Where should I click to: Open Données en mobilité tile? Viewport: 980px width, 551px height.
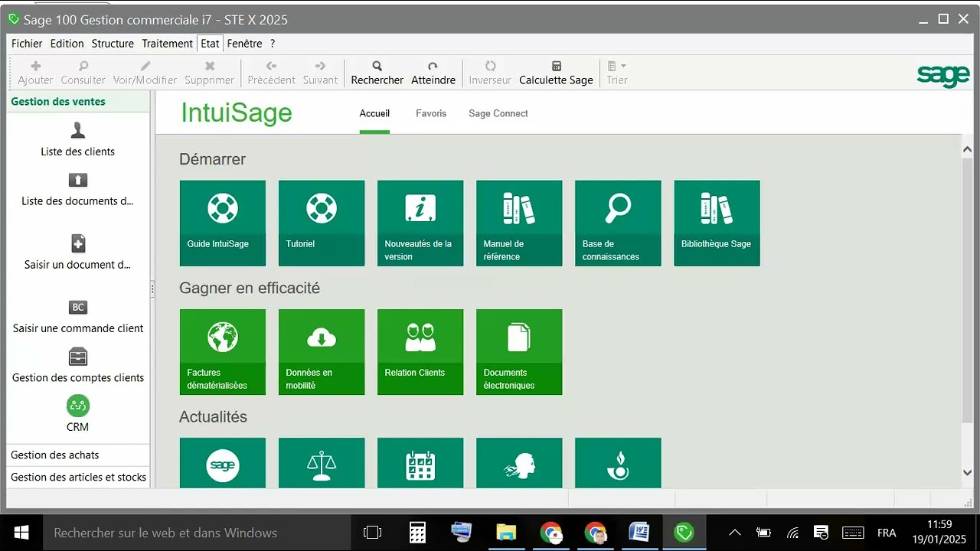[x=322, y=352]
